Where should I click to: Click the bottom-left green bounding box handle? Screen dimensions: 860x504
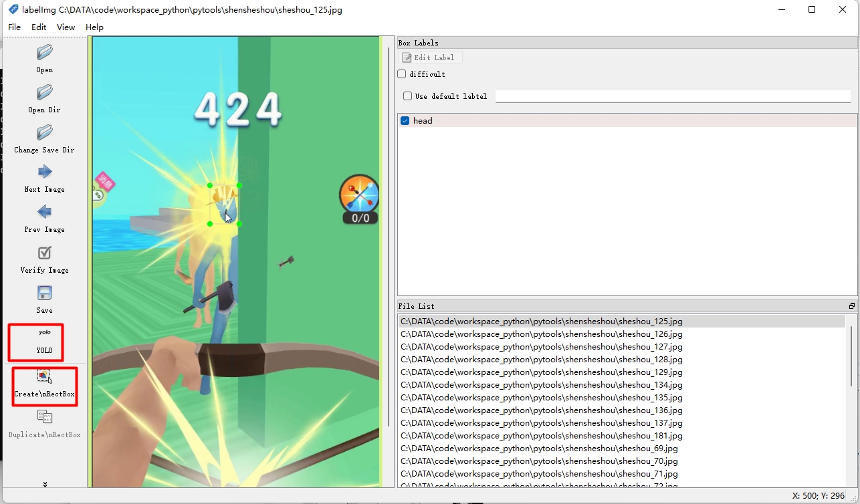point(210,224)
